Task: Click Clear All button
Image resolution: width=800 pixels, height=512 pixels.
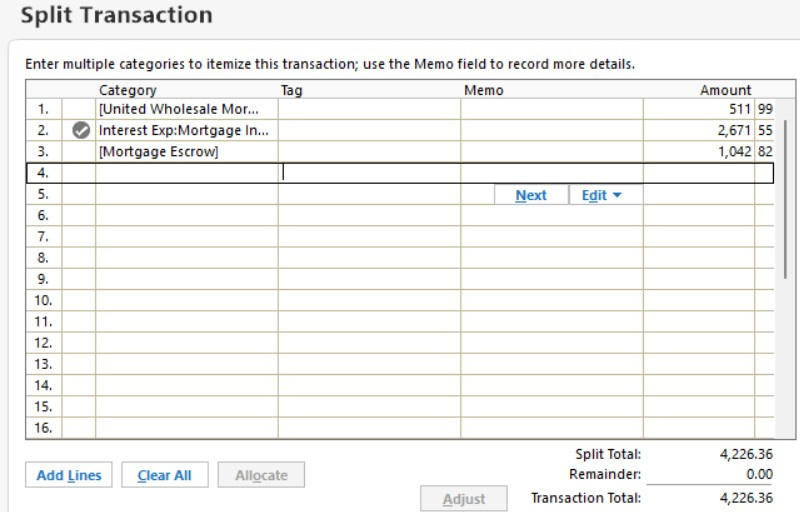Action: pos(164,475)
